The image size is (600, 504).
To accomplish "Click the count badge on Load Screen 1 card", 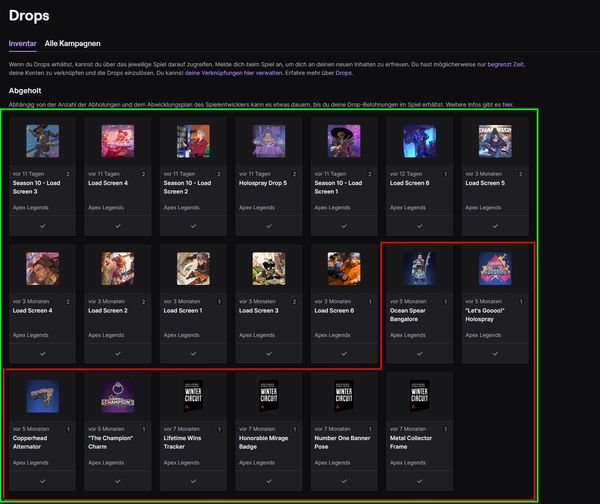I will [219, 302].
